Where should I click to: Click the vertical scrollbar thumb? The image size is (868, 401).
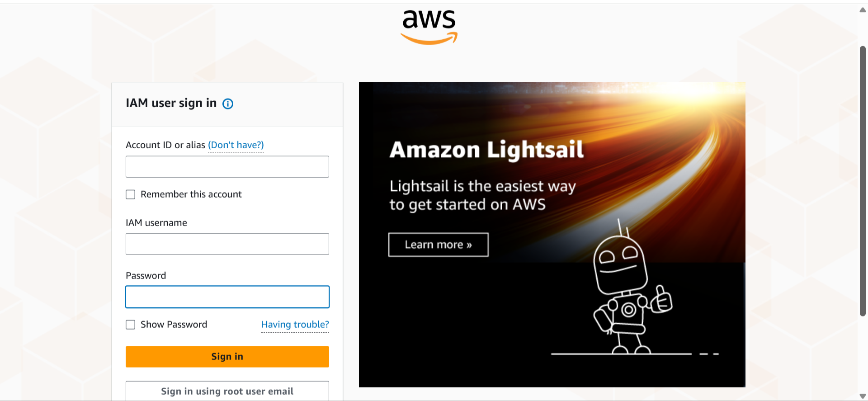pyautogui.click(x=863, y=181)
